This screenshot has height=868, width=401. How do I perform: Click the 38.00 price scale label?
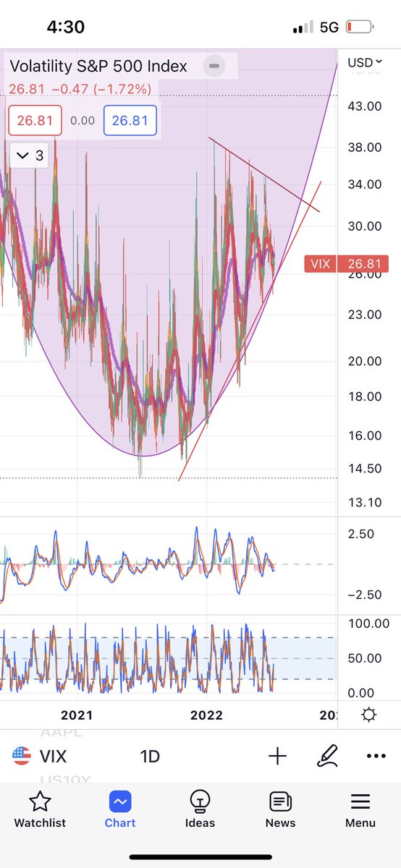(364, 148)
